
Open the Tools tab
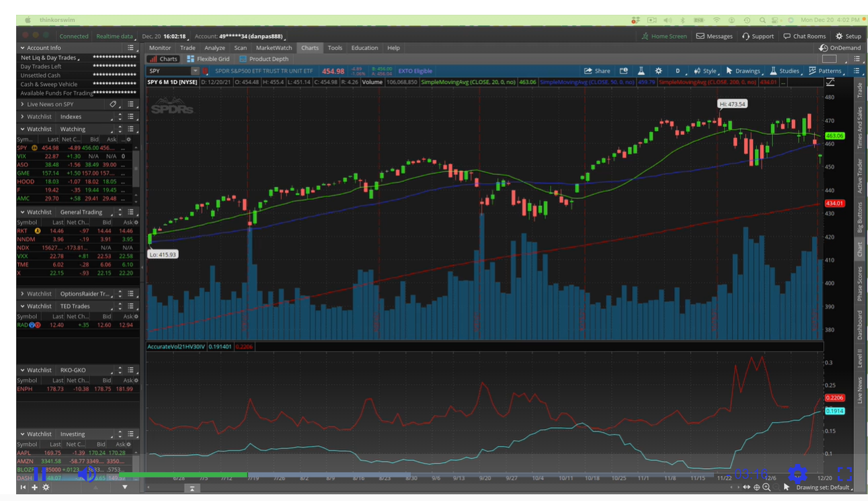335,48
